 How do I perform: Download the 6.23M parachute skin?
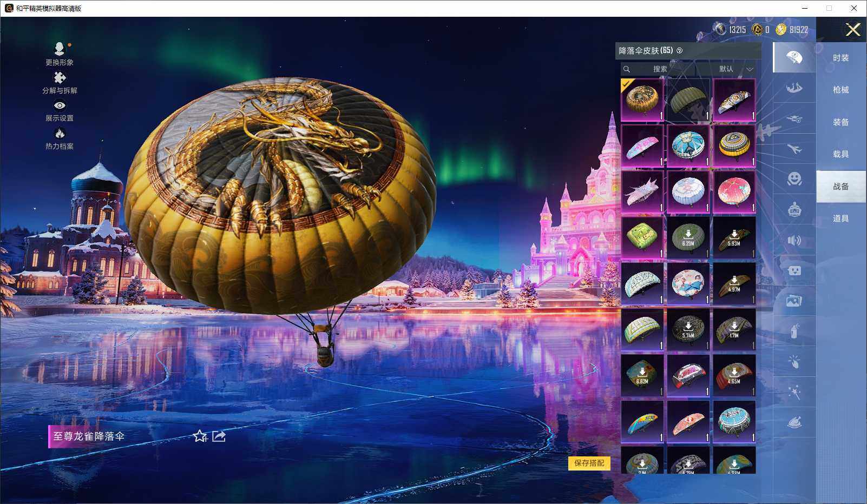coord(688,238)
